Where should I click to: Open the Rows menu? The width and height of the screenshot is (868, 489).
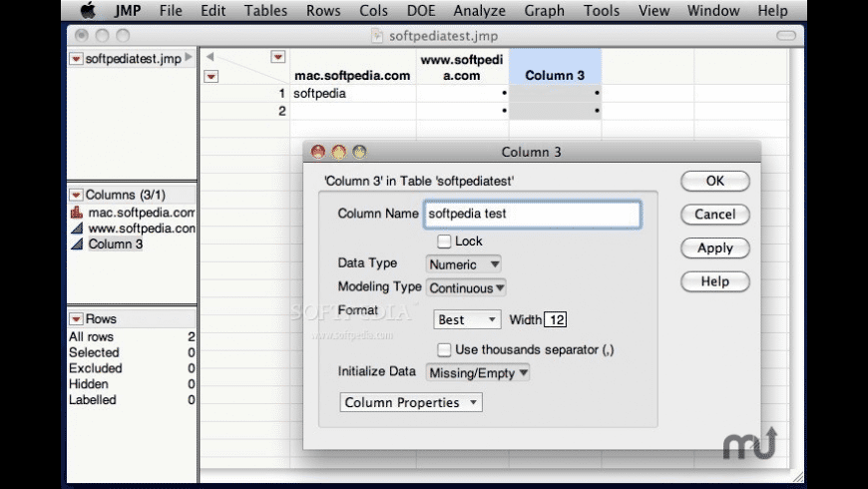click(x=323, y=11)
